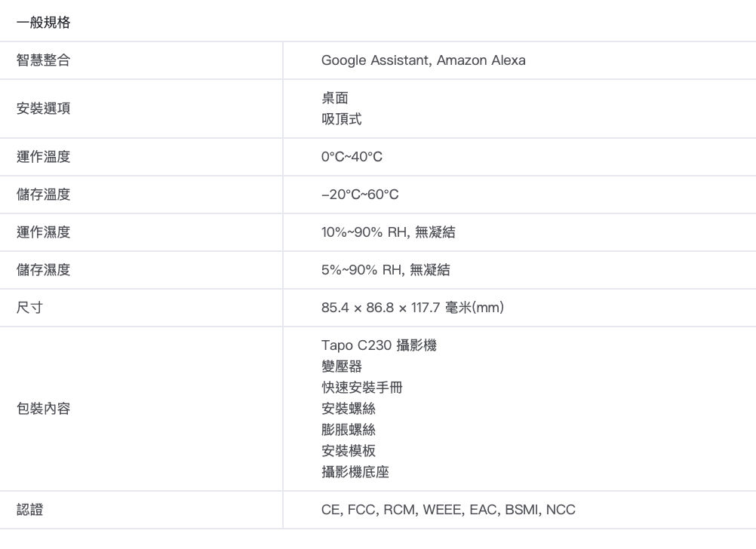Click the 吸頂式 installation option
This screenshot has height=549, width=756.
(342, 119)
